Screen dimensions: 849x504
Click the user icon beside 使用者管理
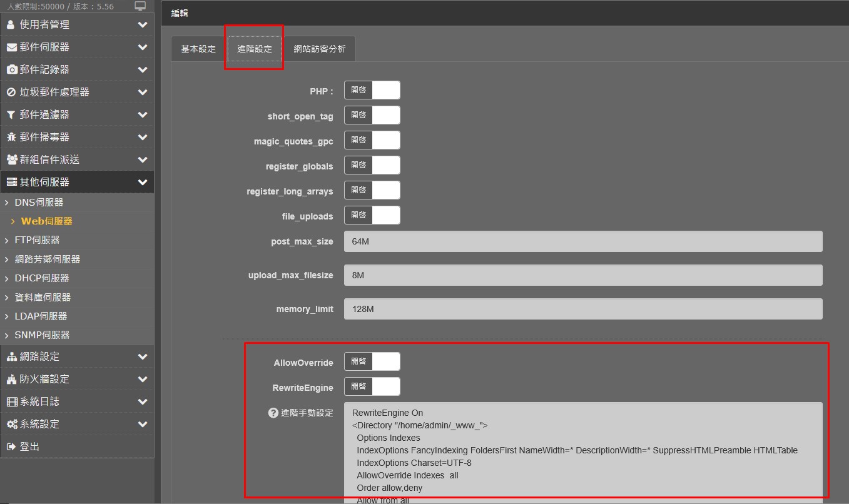(11, 24)
